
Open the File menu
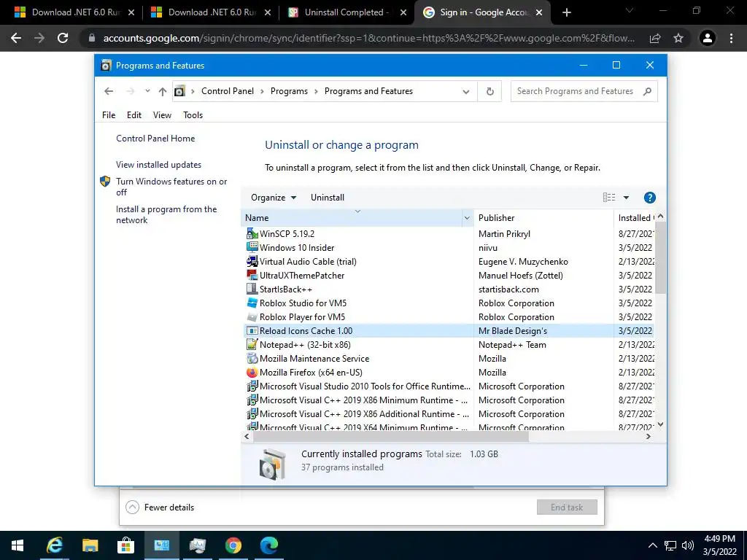coord(109,115)
